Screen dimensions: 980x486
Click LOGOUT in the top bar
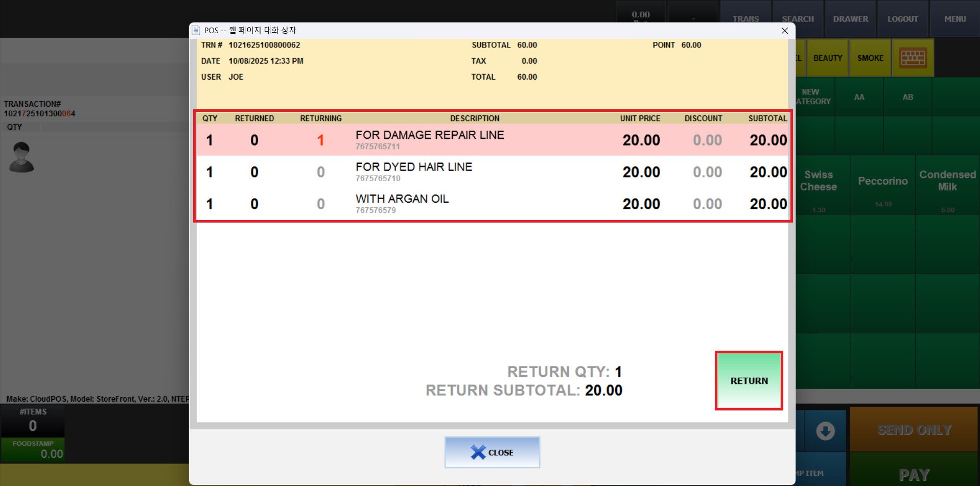(902, 19)
